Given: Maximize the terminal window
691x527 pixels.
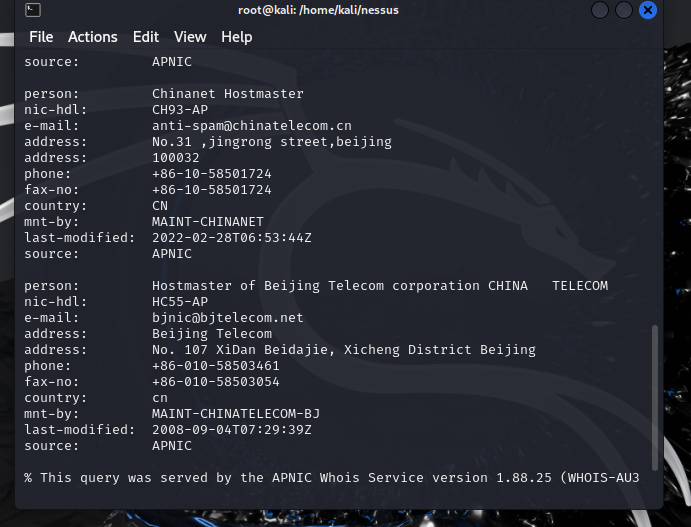Looking at the screenshot, I should coord(624,11).
